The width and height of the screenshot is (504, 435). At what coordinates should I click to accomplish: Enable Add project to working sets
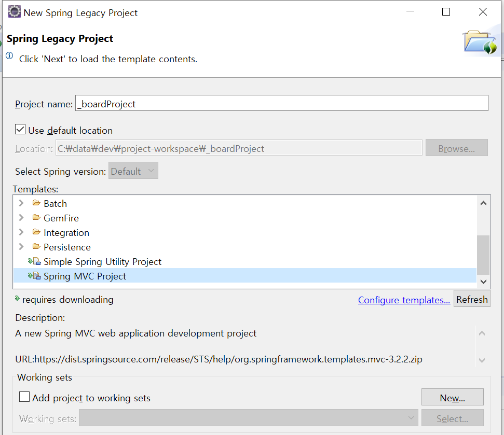pyautogui.click(x=24, y=397)
